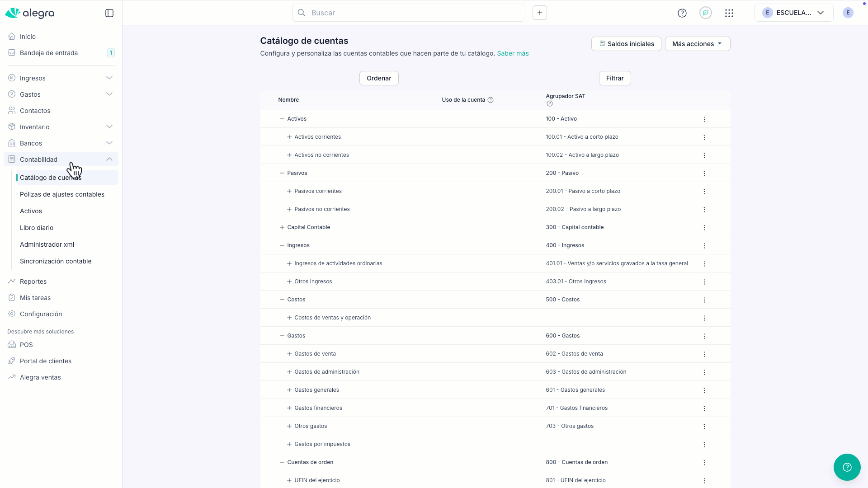This screenshot has height=488, width=868.
Task: Click the green chat bubble icon in top bar
Action: click(x=706, y=13)
